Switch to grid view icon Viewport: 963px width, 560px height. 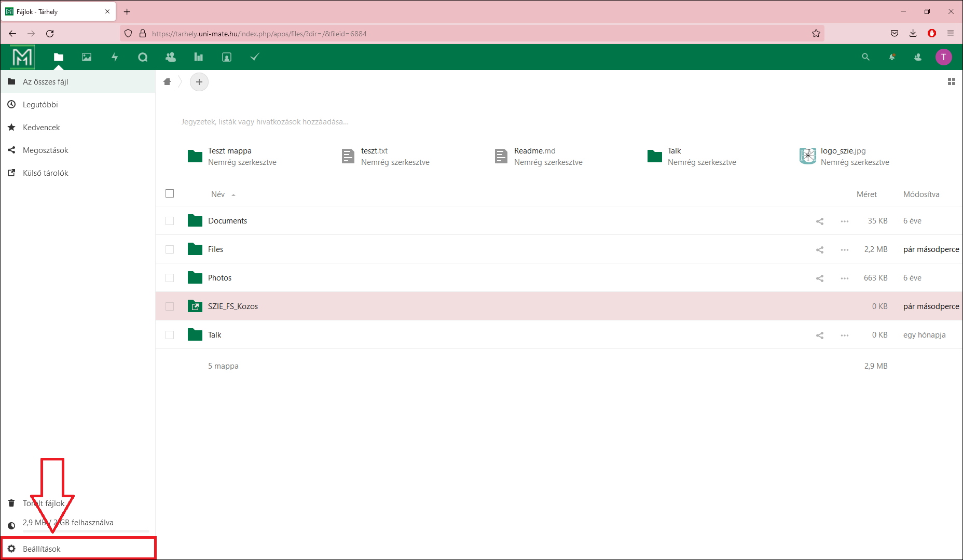point(951,82)
